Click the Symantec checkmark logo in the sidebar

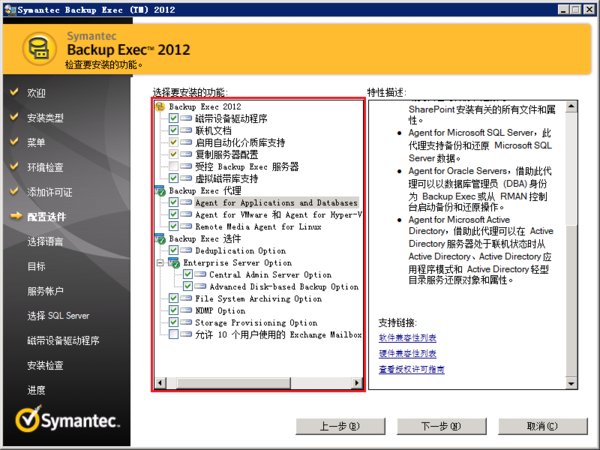point(28,420)
